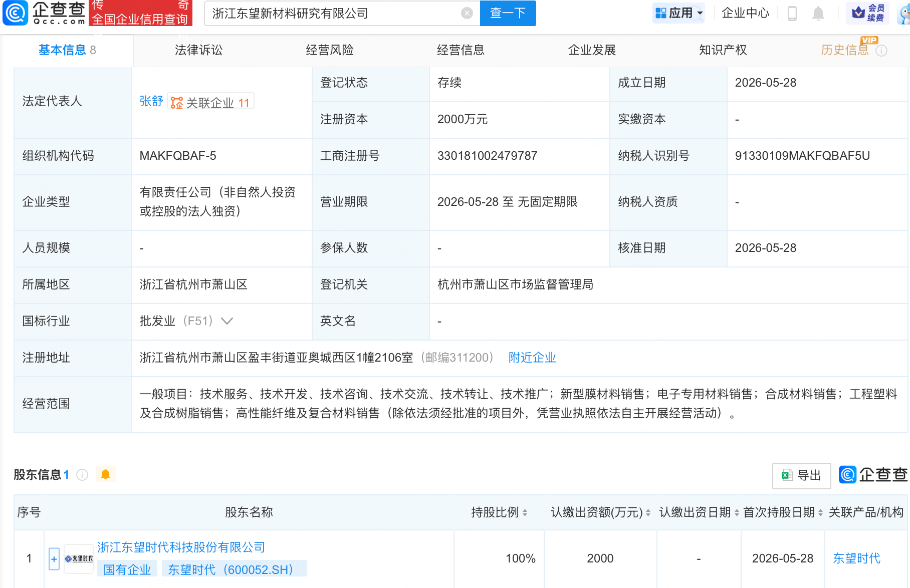Click into the company name search field

coord(333,14)
